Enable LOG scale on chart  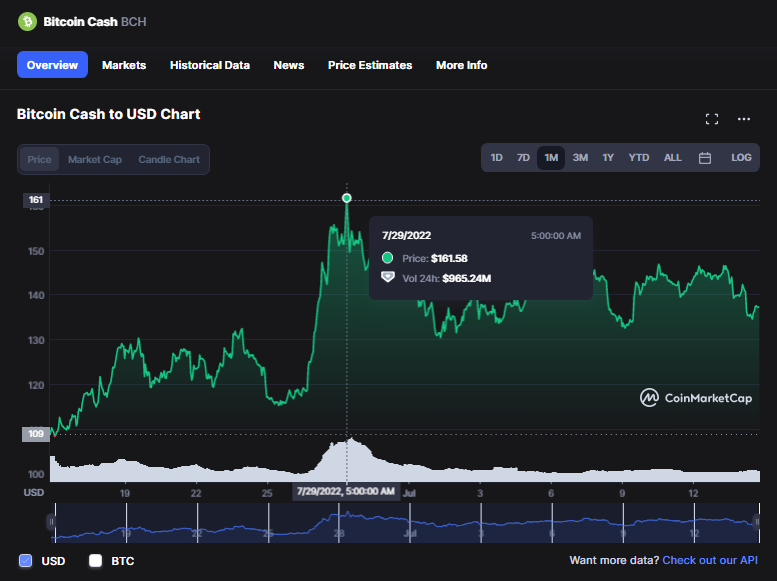[741, 158]
